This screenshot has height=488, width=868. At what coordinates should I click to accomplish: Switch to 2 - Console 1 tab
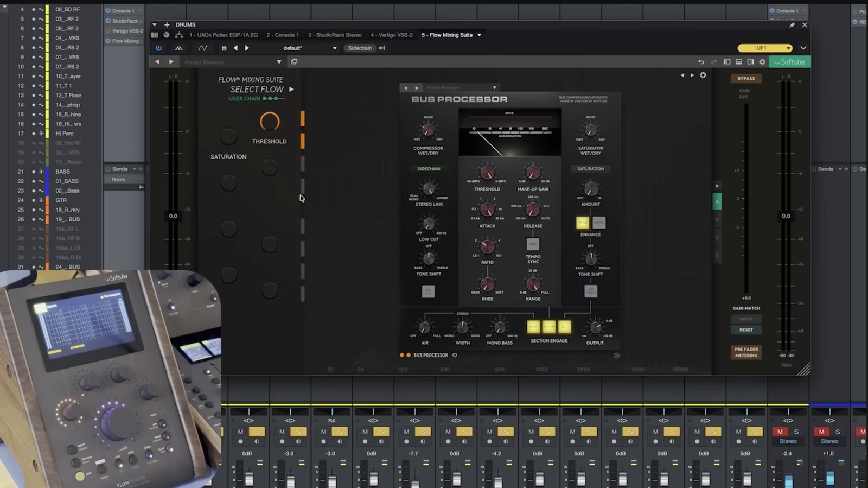tap(283, 35)
